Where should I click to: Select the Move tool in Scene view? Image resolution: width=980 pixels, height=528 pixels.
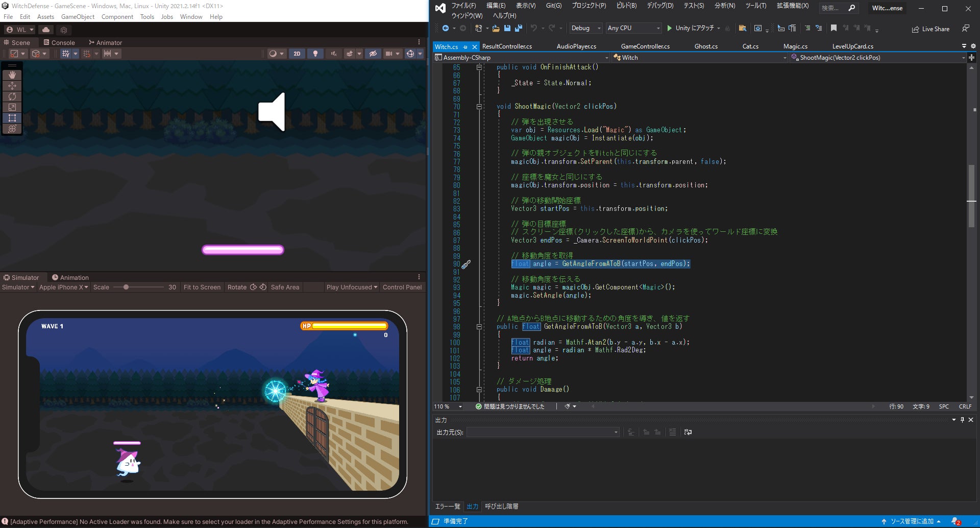pyautogui.click(x=12, y=86)
